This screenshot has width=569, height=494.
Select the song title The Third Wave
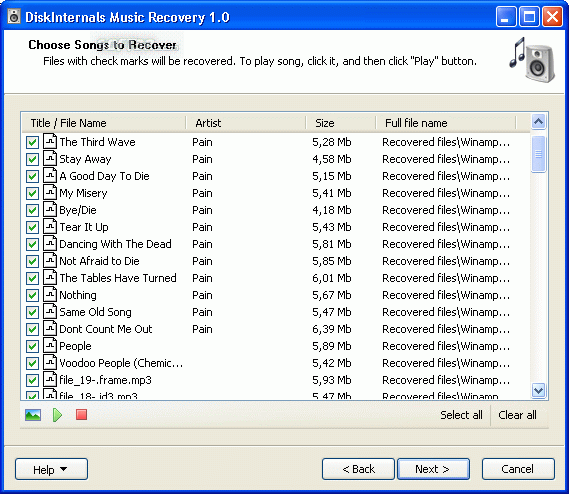pos(97,142)
